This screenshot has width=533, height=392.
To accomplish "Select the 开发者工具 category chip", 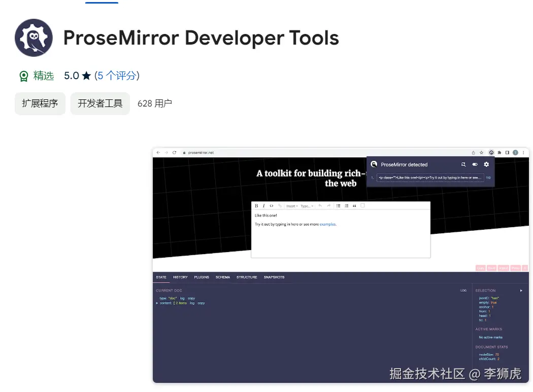I will pos(100,103).
